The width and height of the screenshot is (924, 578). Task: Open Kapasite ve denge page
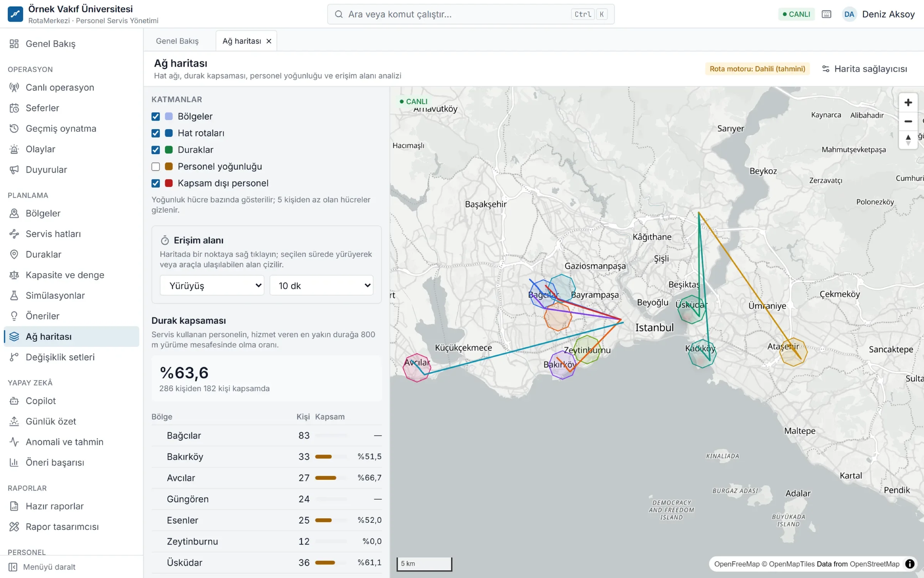click(72, 275)
